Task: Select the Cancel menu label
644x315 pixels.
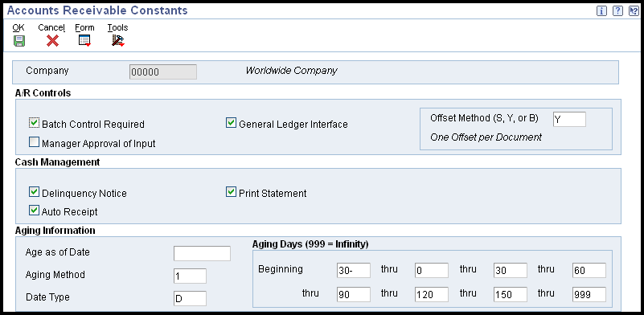Action: 51,27
